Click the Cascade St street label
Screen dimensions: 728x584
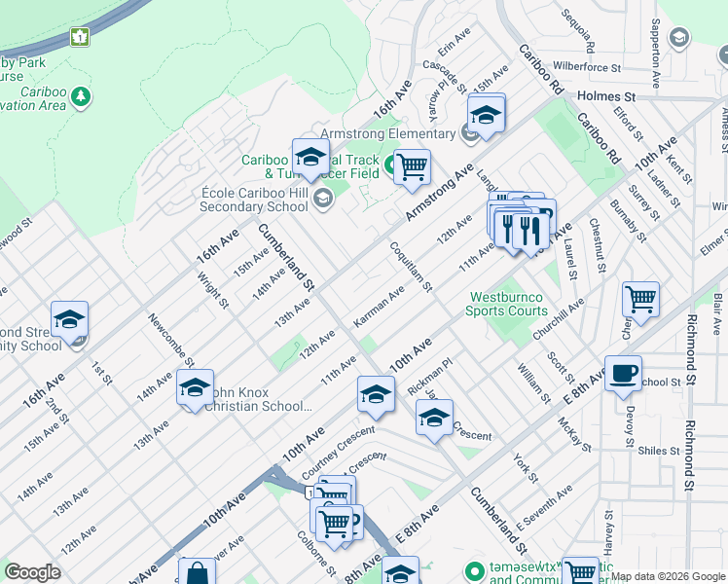445,77
